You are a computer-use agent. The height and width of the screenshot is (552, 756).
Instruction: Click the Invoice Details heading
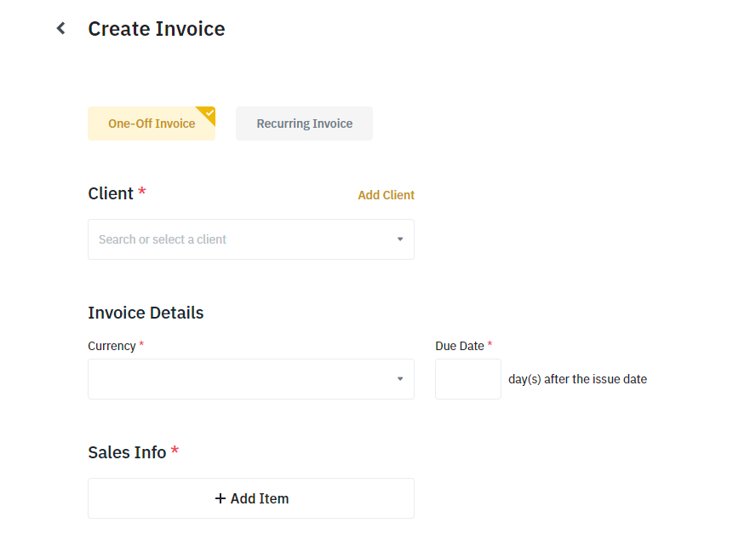(x=146, y=313)
